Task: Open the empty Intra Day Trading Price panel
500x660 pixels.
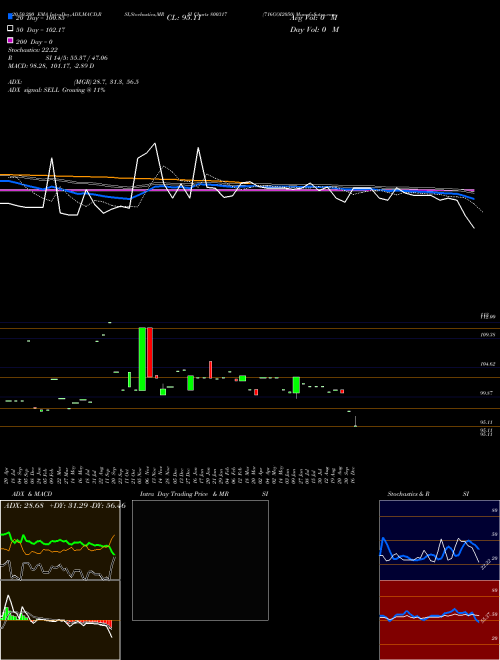Action: [200, 560]
